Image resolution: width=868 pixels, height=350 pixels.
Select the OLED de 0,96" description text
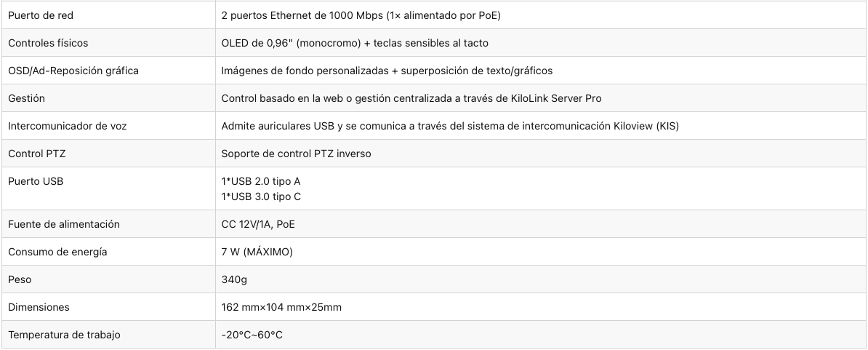tap(355, 43)
